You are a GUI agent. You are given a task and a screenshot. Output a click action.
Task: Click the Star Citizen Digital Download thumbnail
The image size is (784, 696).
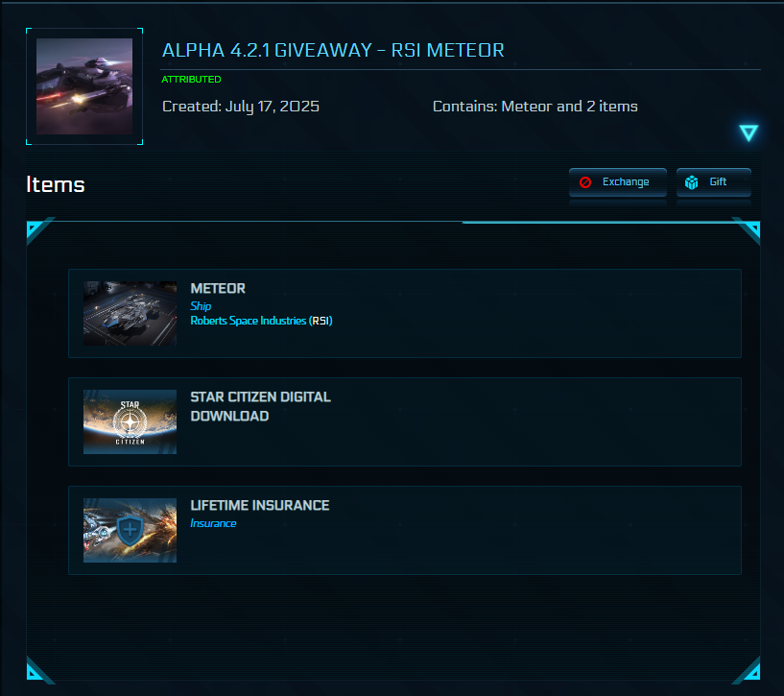click(130, 421)
